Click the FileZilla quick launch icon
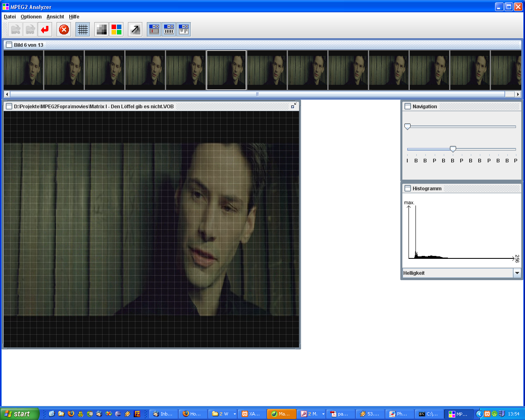The height and width of the screenshot is (420, 525). click(137, 414)
